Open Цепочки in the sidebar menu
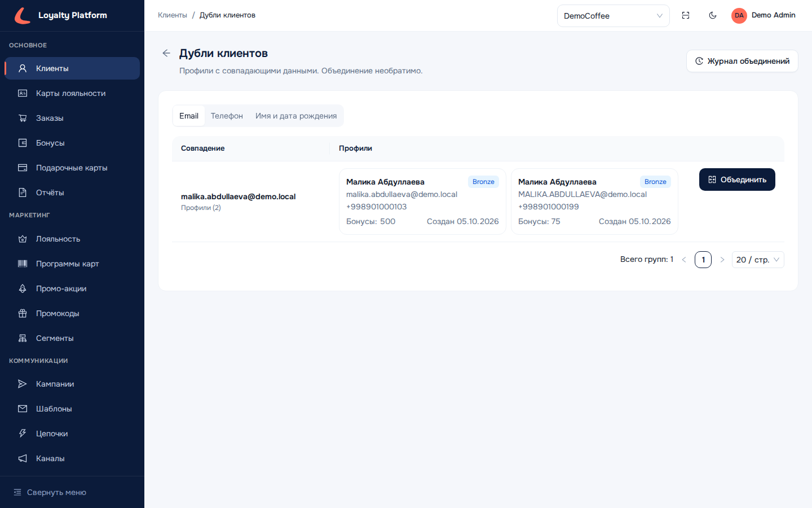The image size is (812, 508). [x=72, y=433]
